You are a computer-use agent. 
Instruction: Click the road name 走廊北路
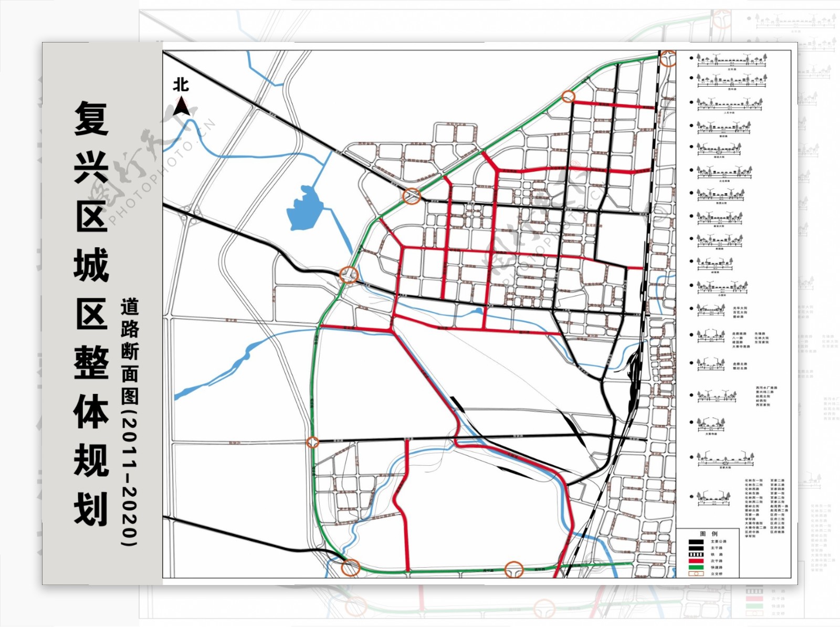[740, 364]
